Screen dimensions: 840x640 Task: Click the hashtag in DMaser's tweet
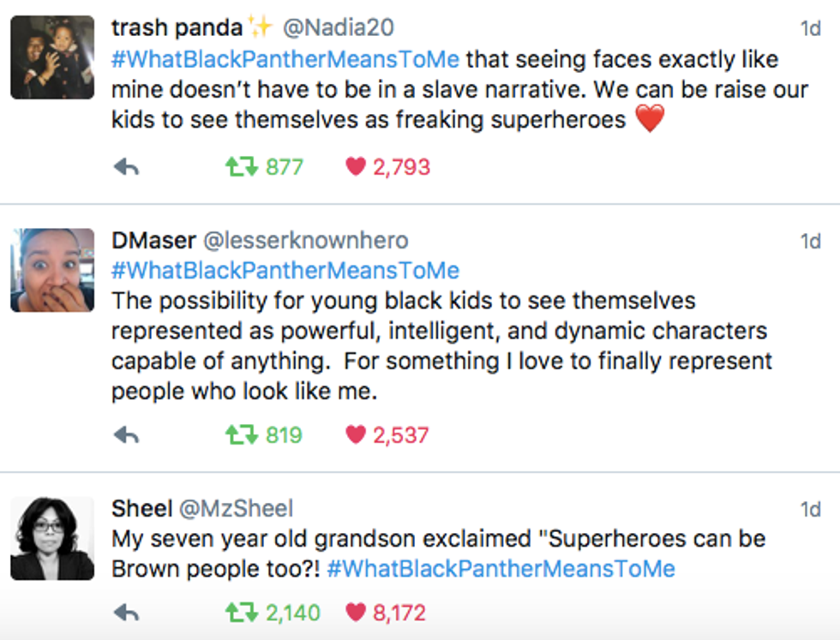(285, 271)
